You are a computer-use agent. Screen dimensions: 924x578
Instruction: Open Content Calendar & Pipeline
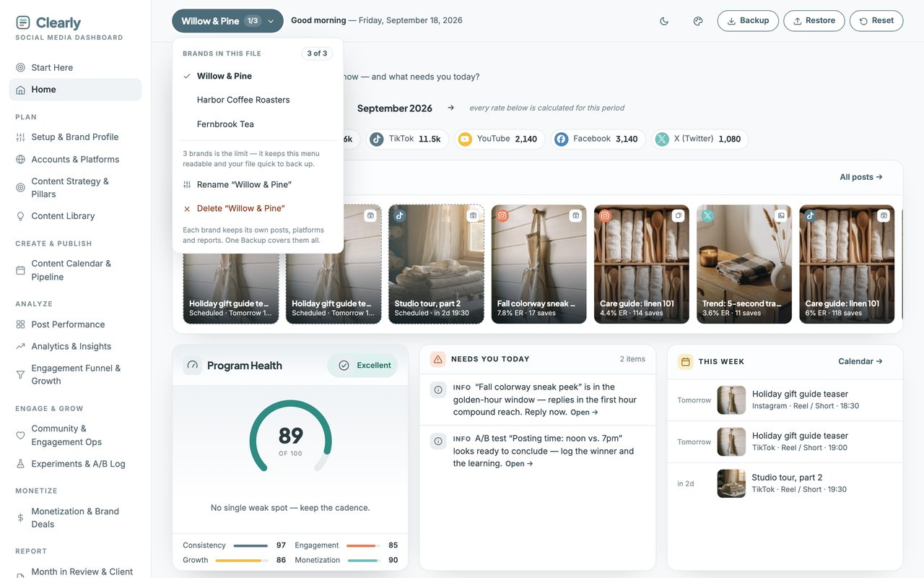(x=75, y=270)
